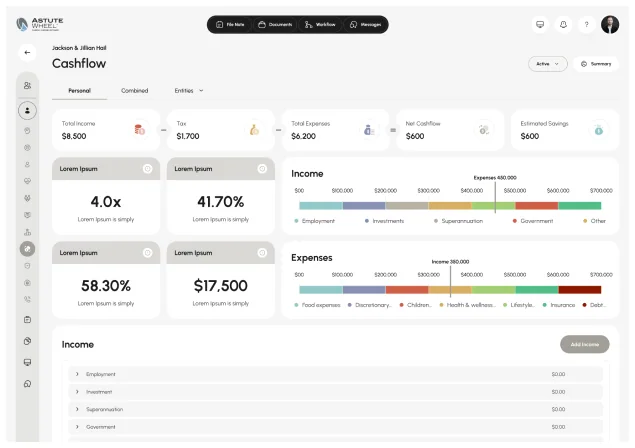The height and width of the screenshot is (448, 635).
Task: Click the shield icon in sidebar
Action: click(27, 266)
